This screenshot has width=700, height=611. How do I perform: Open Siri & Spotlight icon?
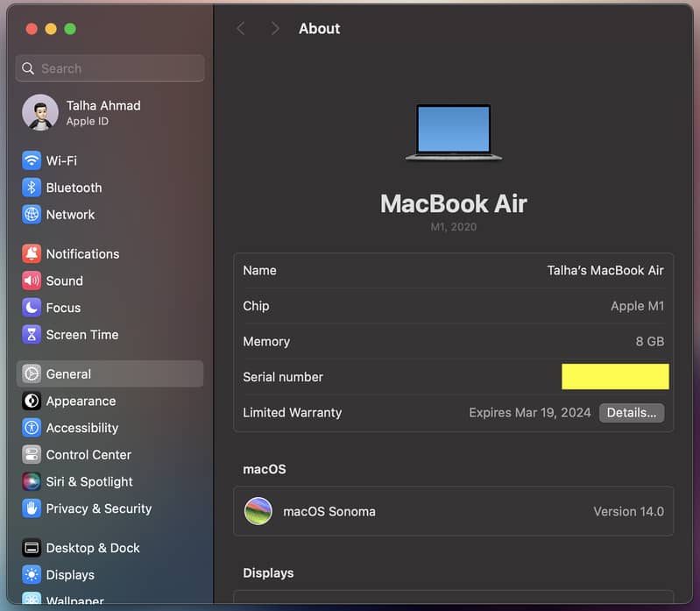pyautogui.click(x=32, y=481)
